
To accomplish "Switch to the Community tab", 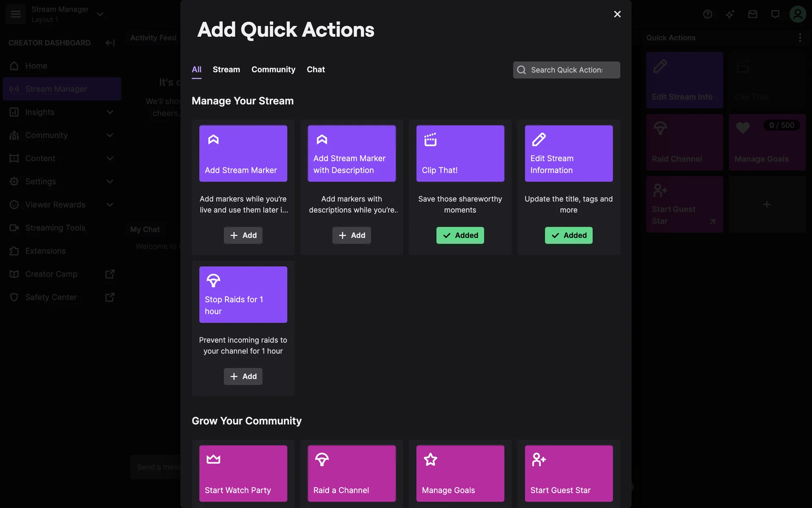I will coord(273,69).
